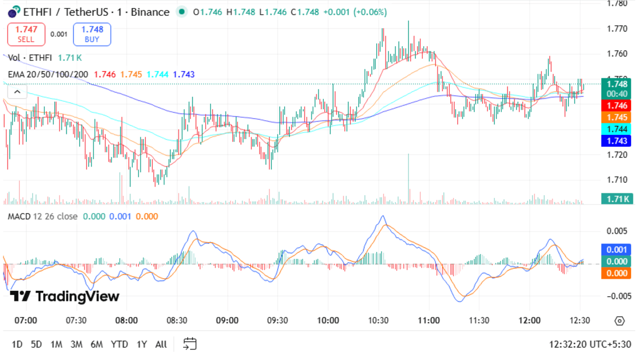
Task: Click the red 1.746 price axis label
Action: [x=617, y=106]
